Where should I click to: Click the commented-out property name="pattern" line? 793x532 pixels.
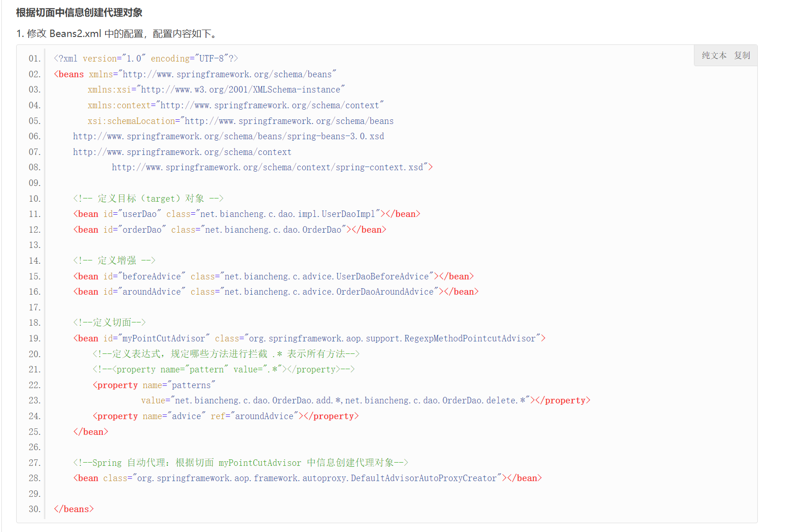[224, 369]
